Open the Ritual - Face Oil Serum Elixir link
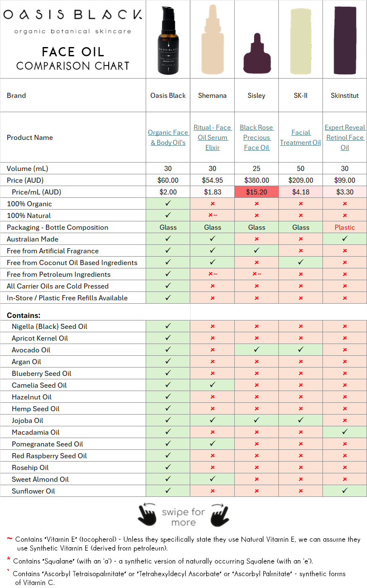367x588 pixels. pos(212,137)
